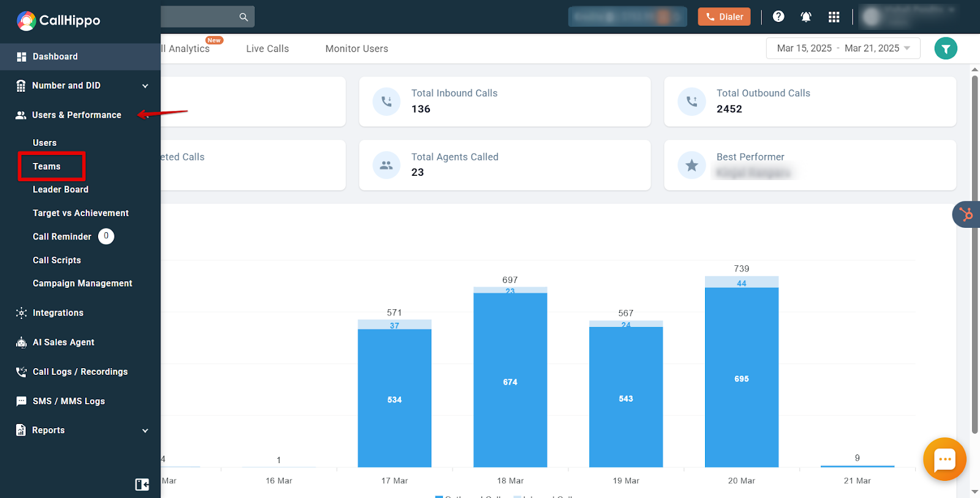This screenshot has width=980, height=498.
Task: Click the Users & Performance people icon
Action: (21, 115)
